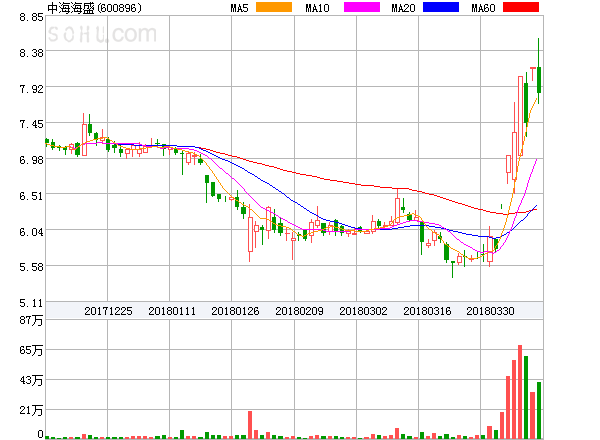Screen dimensions: 600x440
Task: Select the 20171225 date marker
Action: tap(108, 311)
